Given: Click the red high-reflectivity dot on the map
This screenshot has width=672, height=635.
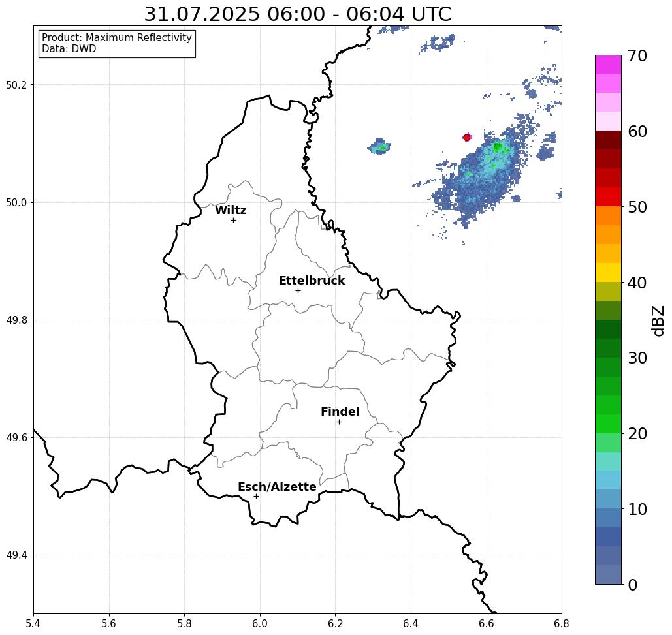Looking at the screenshot, I should coord(467,138).
